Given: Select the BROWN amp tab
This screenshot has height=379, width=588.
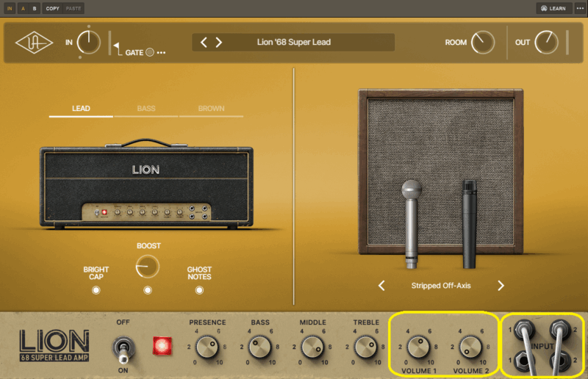Looking at the screenshot, I should click(211, 109).
